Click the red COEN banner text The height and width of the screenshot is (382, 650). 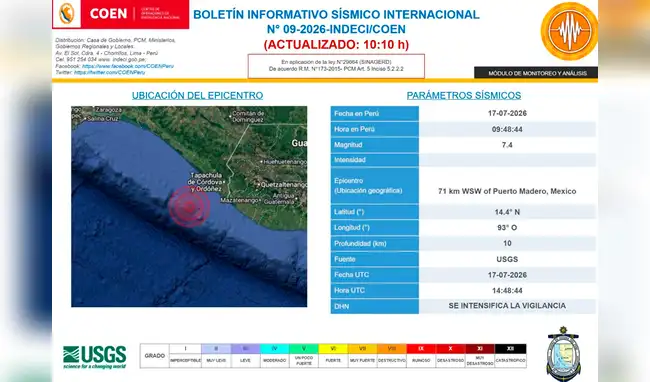click(108, 14)
